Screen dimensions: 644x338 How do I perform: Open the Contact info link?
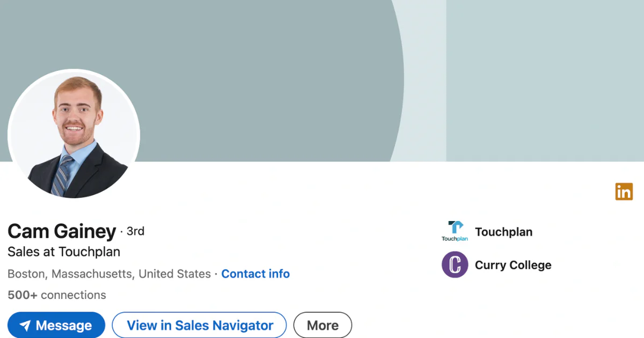pyautogui.click(x=255, y=274)
